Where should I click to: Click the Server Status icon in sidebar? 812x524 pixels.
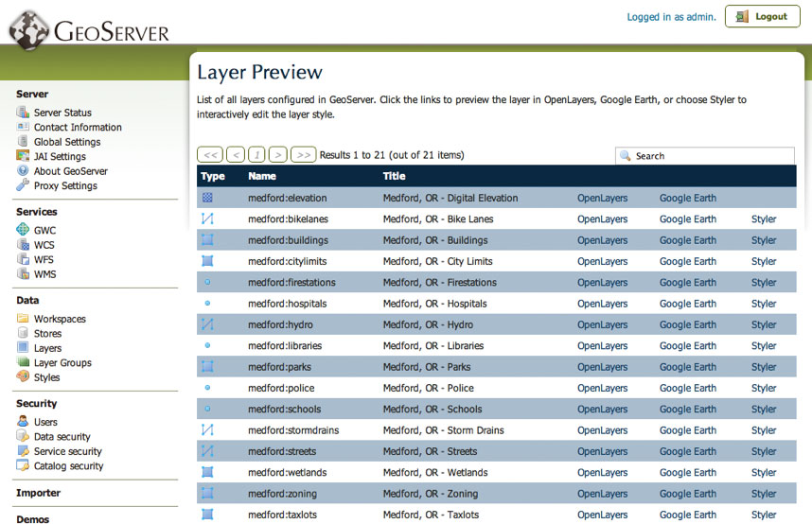pyautogui.click(x=23, y=113)
